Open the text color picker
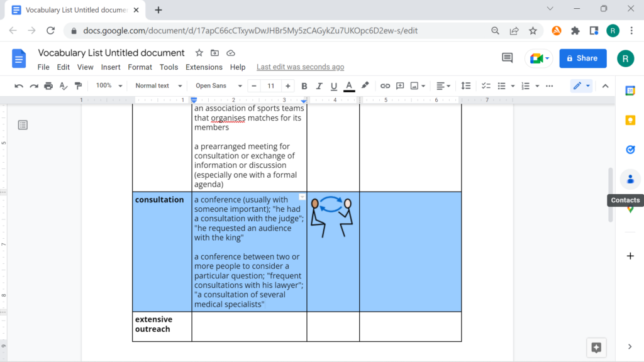 349,86
